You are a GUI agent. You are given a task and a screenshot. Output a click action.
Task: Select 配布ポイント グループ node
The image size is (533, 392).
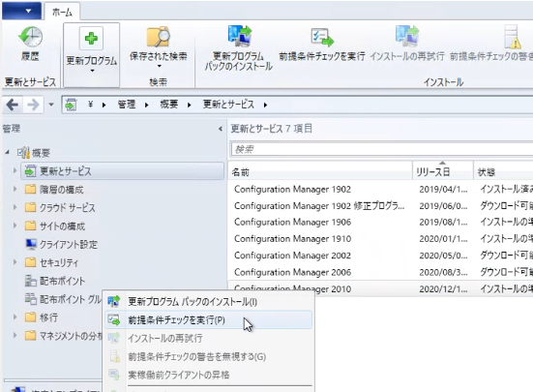(x=63, y=299)
